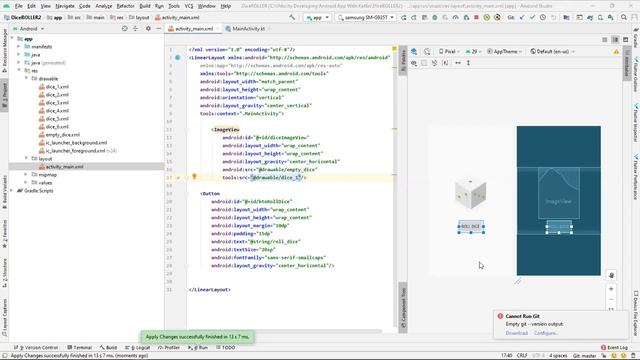
Task: Click the expand vertically arrow icon
Action: pos(469,63)
